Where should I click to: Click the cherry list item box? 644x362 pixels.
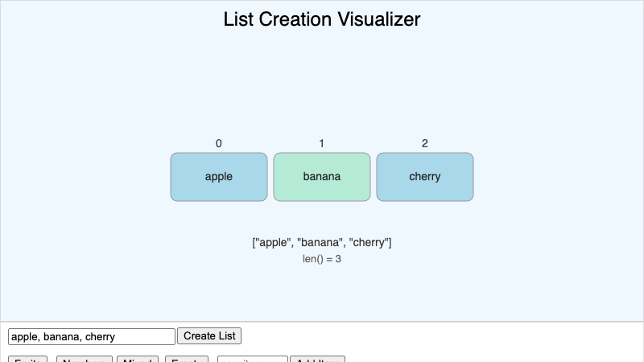click(424, 177)
